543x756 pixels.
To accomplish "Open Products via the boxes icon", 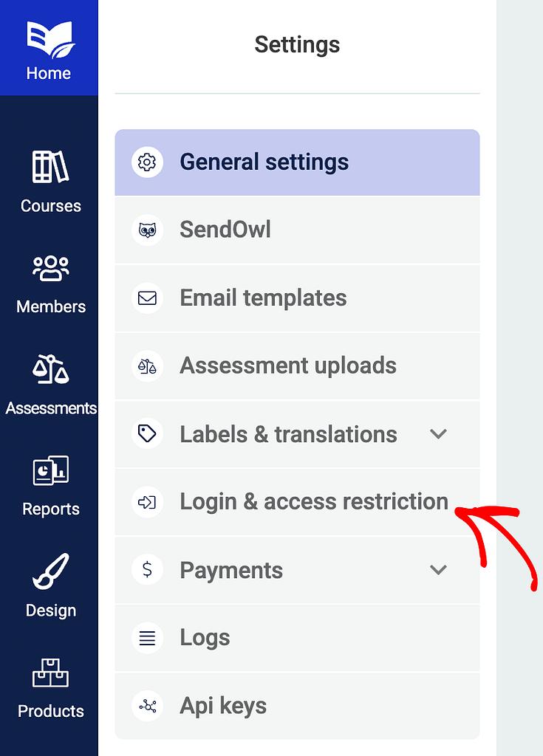I will (50, 673).
